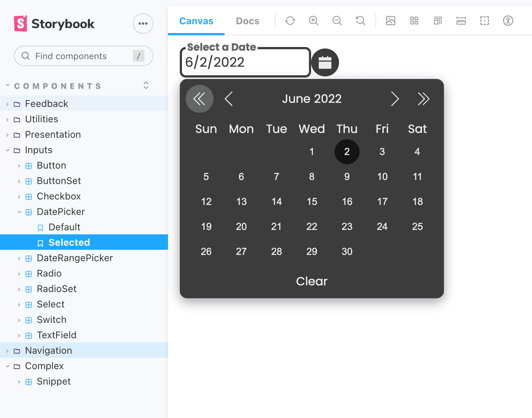The image size is (532, 418).
Task: Zoom in on the canvas
Action: coord(313,21)
